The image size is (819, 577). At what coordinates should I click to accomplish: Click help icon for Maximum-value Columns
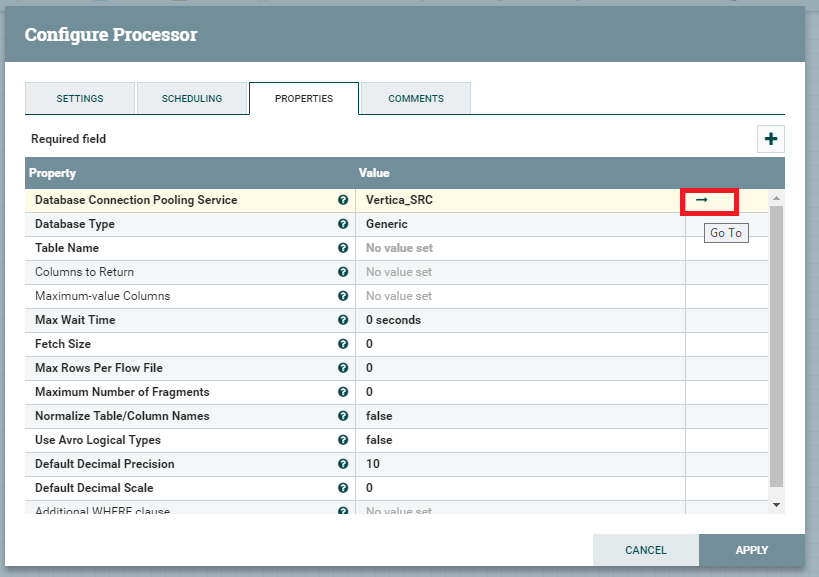(343, 296)
